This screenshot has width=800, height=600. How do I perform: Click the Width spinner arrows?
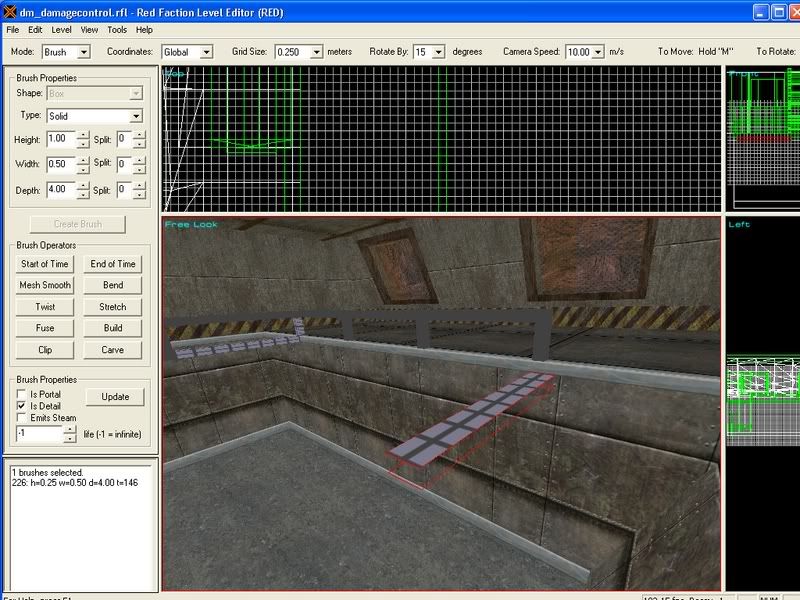pyautogui.click(x=83, y=164)
